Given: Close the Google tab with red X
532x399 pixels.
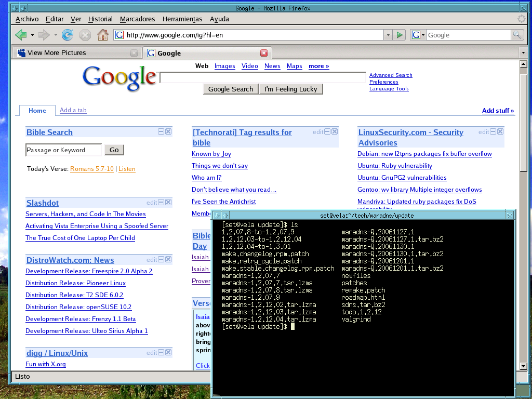Looking at the screenshot, I should (263, 53).
